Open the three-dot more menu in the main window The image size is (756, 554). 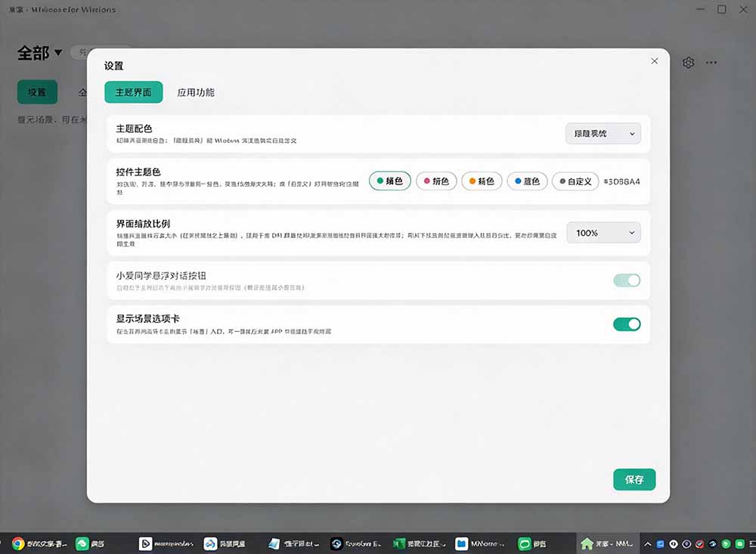pyautogui.click(x=711, y=63)
